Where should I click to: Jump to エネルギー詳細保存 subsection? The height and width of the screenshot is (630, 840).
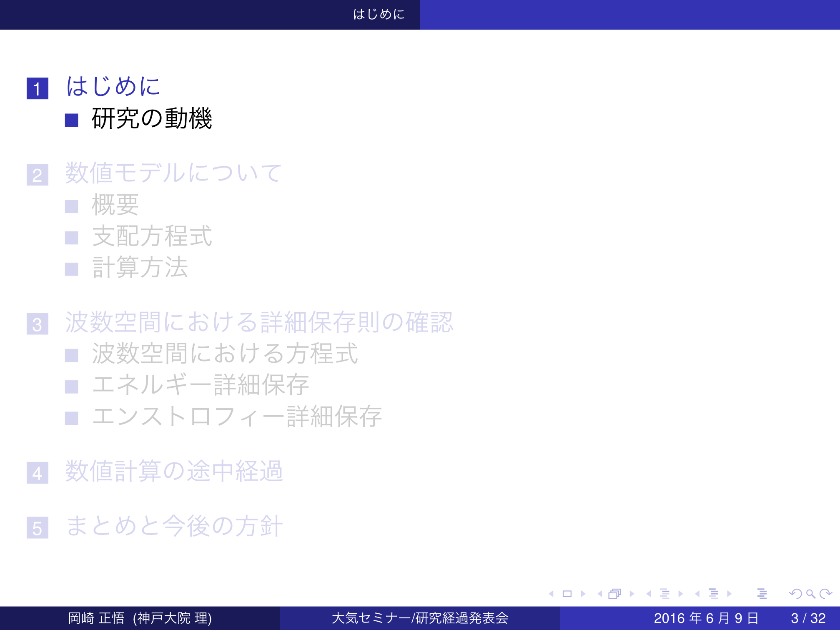click(200, 385)
